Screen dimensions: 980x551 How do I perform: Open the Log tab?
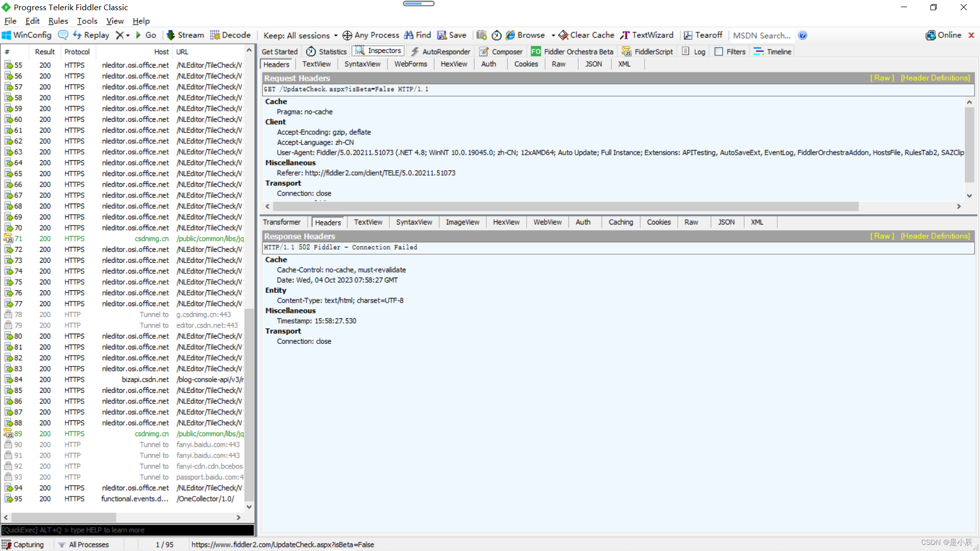(x=694, y=52)
